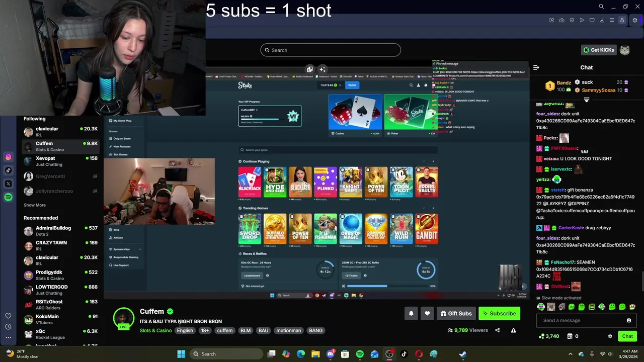Open chat settings gear icon
Image resolution: width=644 pixels, height=362 pixels.
(x=610, y=336)
